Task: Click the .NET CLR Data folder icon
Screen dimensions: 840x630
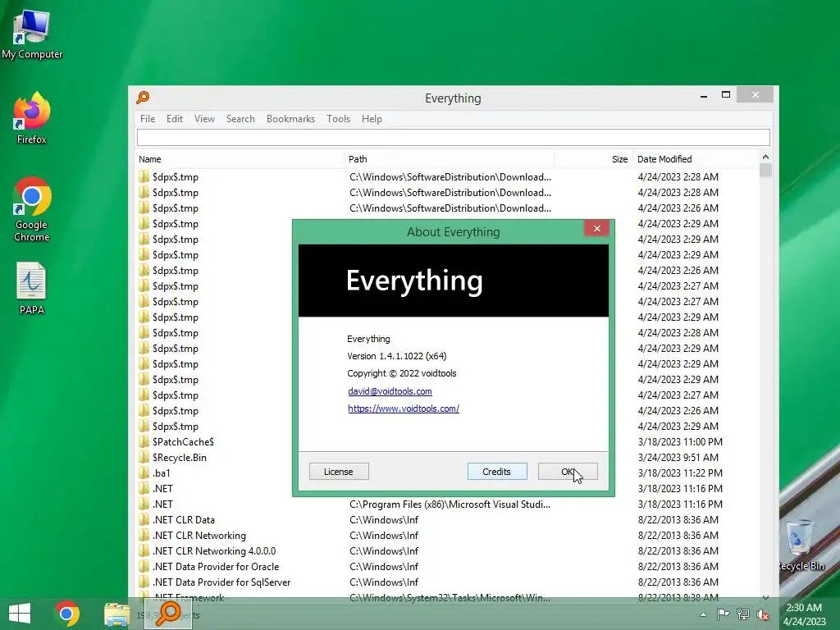Action: [x=144, y=519]
